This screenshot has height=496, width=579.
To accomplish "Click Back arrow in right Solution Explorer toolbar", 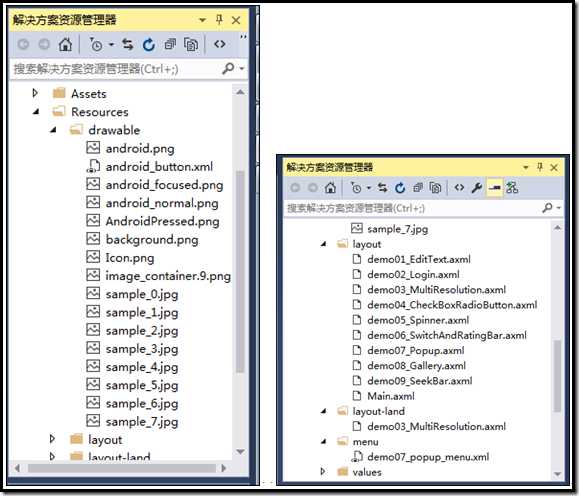I will pos(295,188).
